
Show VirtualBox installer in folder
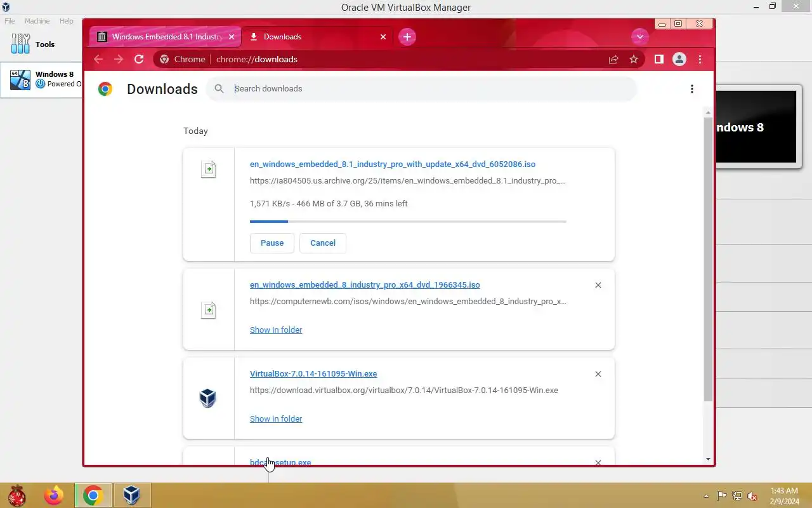[x=276, y=418]
